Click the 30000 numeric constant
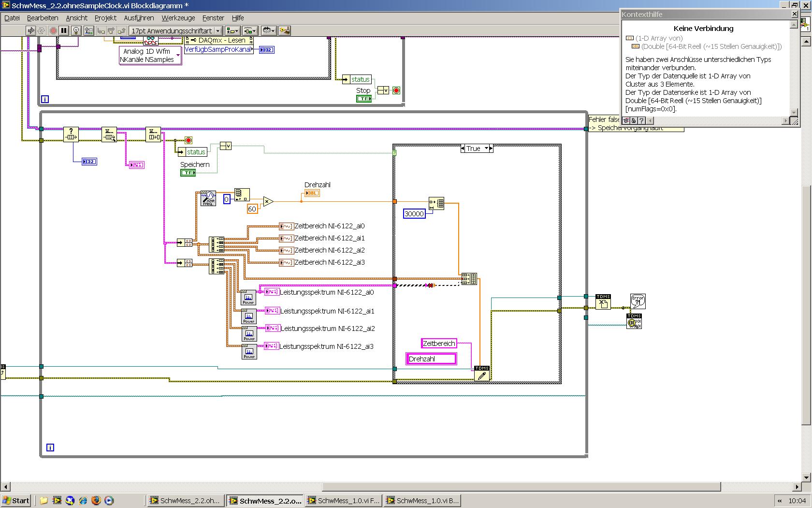Image resolution: width=812 pixels, height=508 pixels. pos(414,213)
